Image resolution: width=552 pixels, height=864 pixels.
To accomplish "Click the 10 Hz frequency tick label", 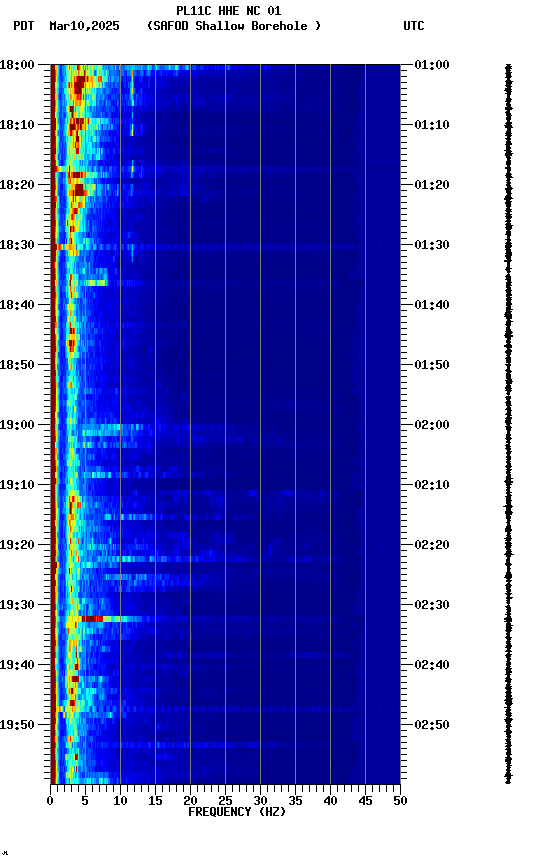I will (x=120, y=801).
